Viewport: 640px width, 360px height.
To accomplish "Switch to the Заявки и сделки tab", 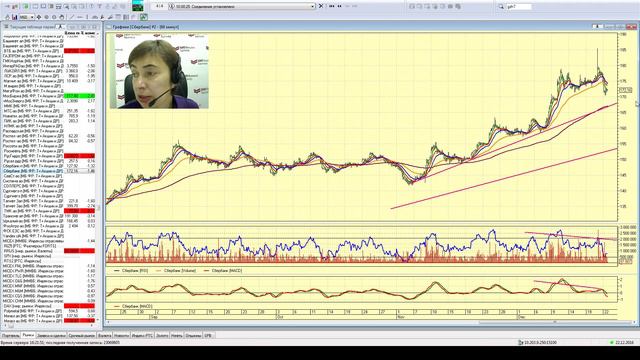I will pyautogui.click(x=51, y=336).
